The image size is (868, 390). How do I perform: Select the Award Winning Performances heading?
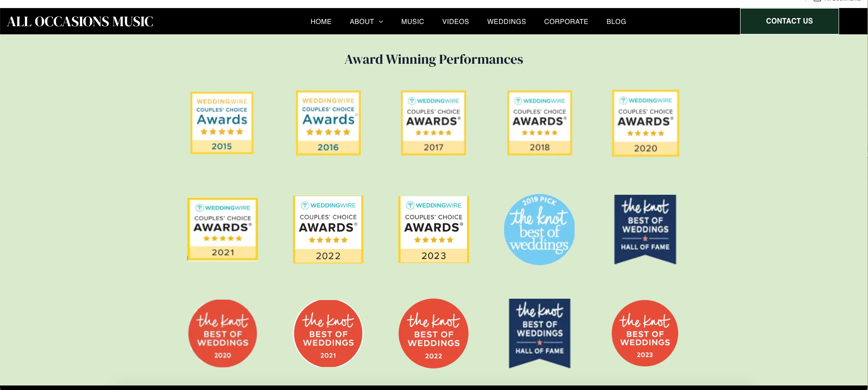[434, 59]
